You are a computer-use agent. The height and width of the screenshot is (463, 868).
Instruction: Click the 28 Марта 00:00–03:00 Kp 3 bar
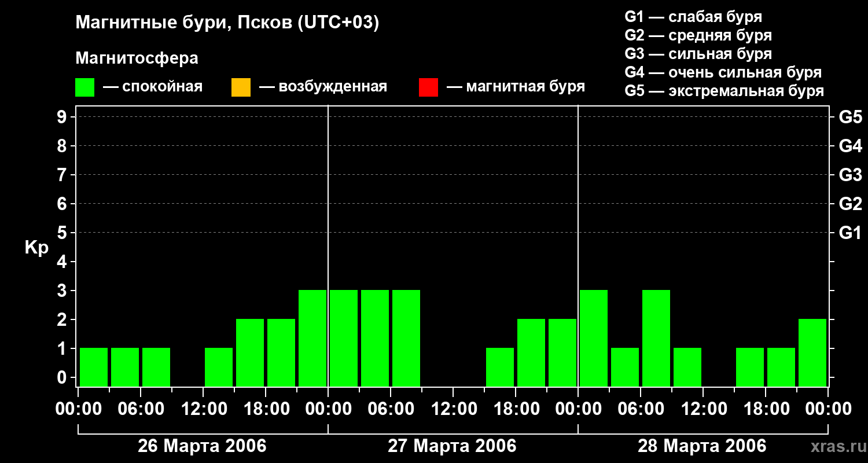coord(594,338)
